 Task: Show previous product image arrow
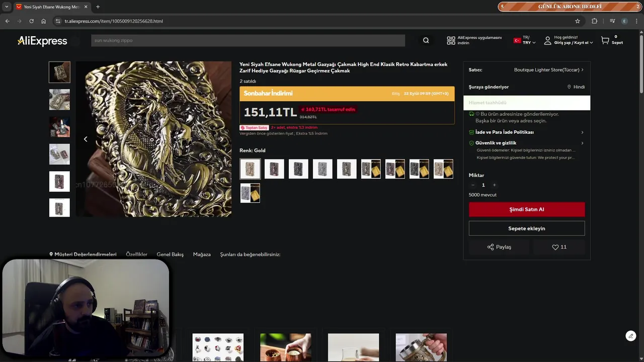coord(86,139)
